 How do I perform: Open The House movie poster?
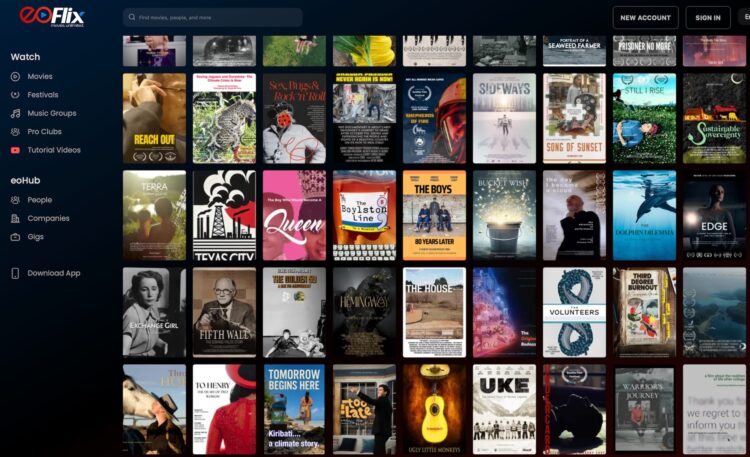pyautogui.click(x=434, y=312)
